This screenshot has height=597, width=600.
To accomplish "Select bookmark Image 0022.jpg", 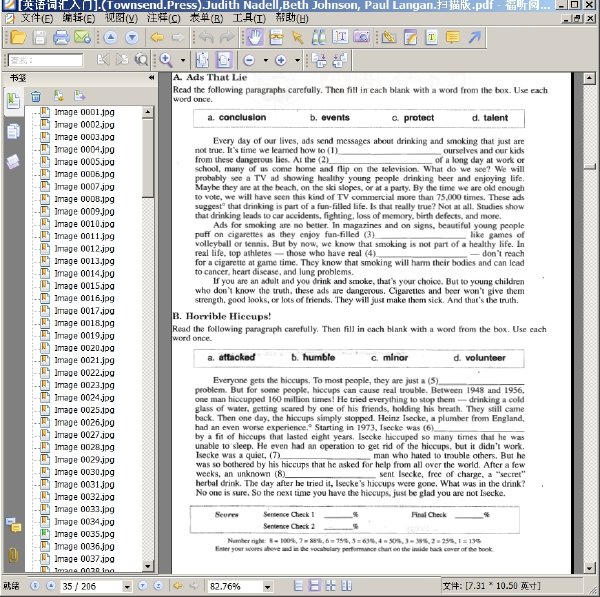I will (x=84, y=373).
